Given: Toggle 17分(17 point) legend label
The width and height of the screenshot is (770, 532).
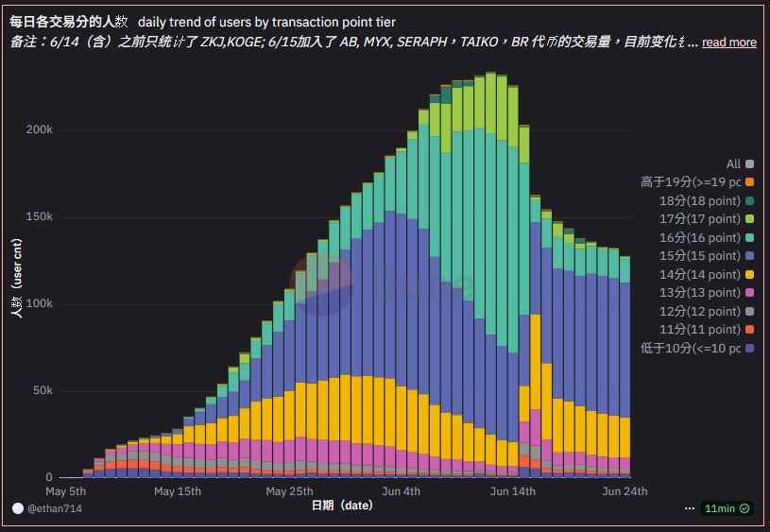Looking at the screenshot, I should (699, 219).
